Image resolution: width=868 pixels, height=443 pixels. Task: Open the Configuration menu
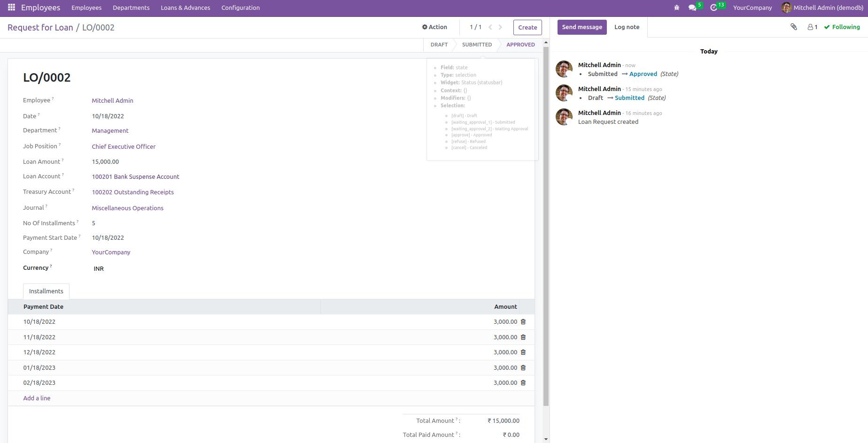tap(240, 8)
